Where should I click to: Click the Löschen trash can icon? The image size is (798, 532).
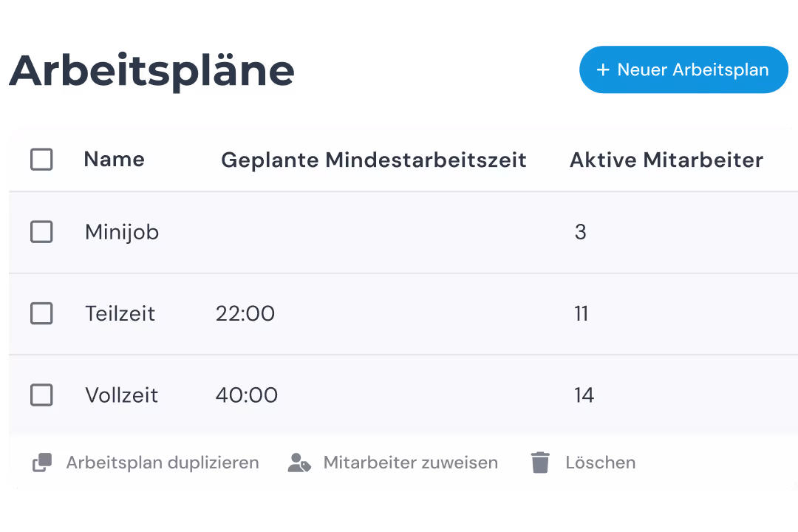540,462
